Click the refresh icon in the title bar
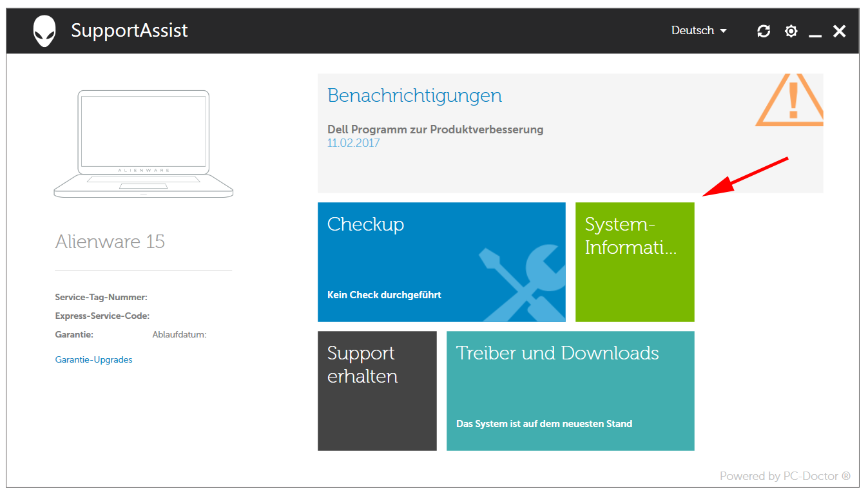Image resolution: width=868 pixels, height=496 pixels. (x=764, y=31)
